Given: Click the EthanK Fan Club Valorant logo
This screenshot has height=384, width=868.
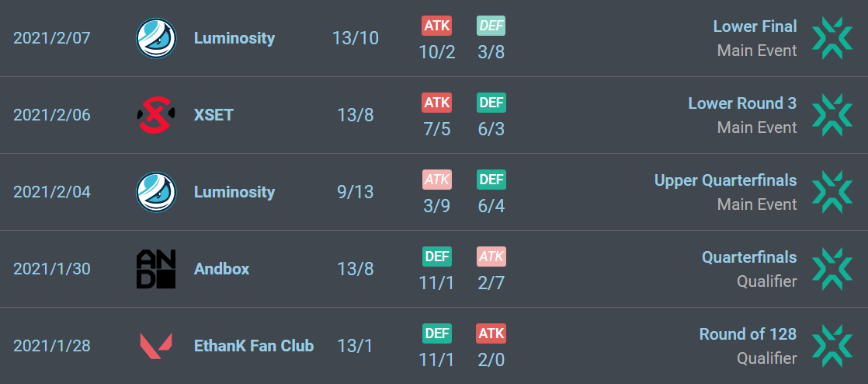Looking at the screenshot, I should tap(156, 346).
